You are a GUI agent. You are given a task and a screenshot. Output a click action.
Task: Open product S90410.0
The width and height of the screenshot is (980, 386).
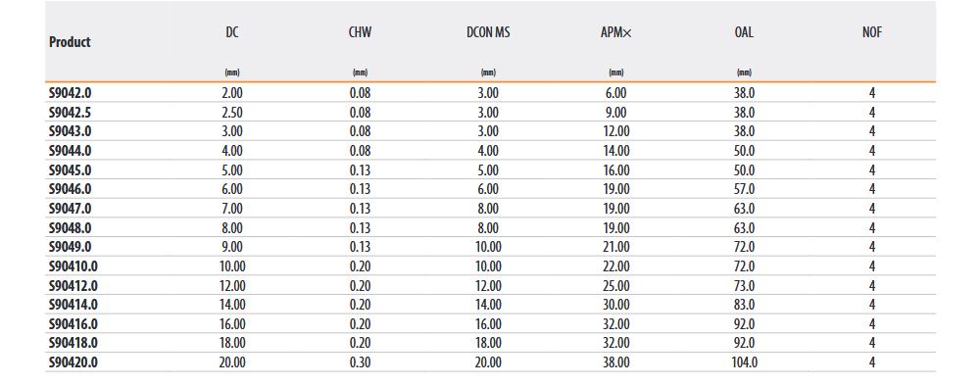coord(73,266)
